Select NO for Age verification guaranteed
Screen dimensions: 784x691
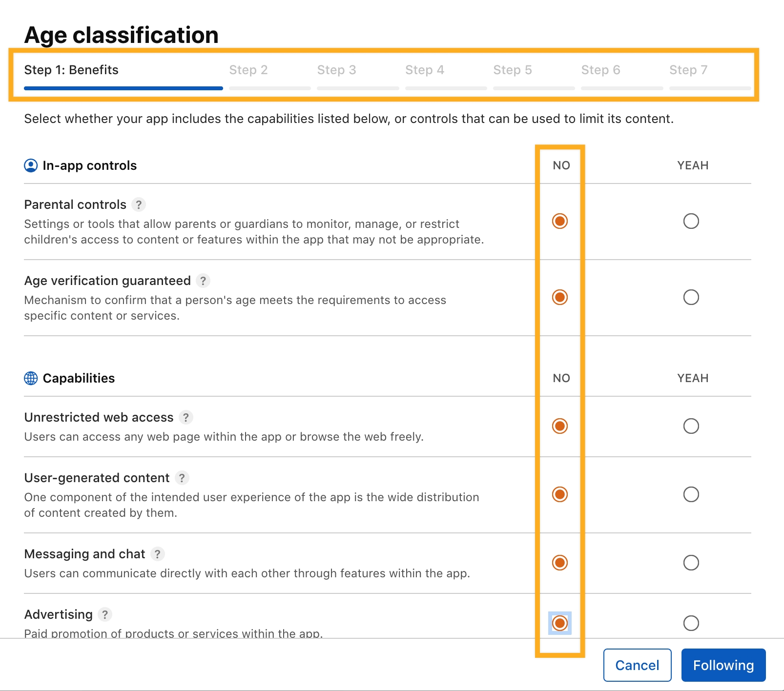pyautogui.click(x=560, y=297)
